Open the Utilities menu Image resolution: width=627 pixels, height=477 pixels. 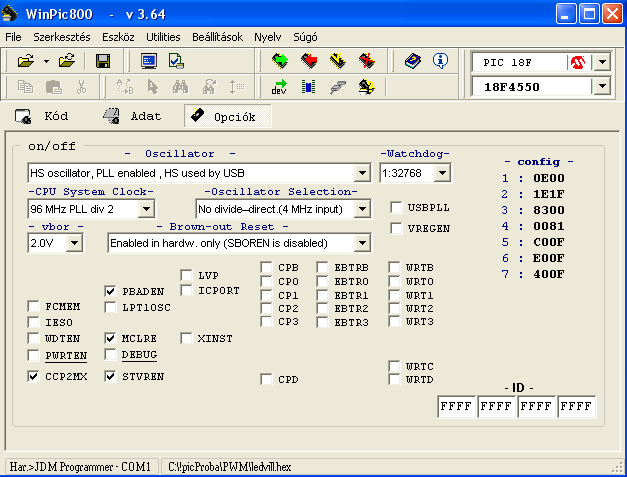pos(163,37)
